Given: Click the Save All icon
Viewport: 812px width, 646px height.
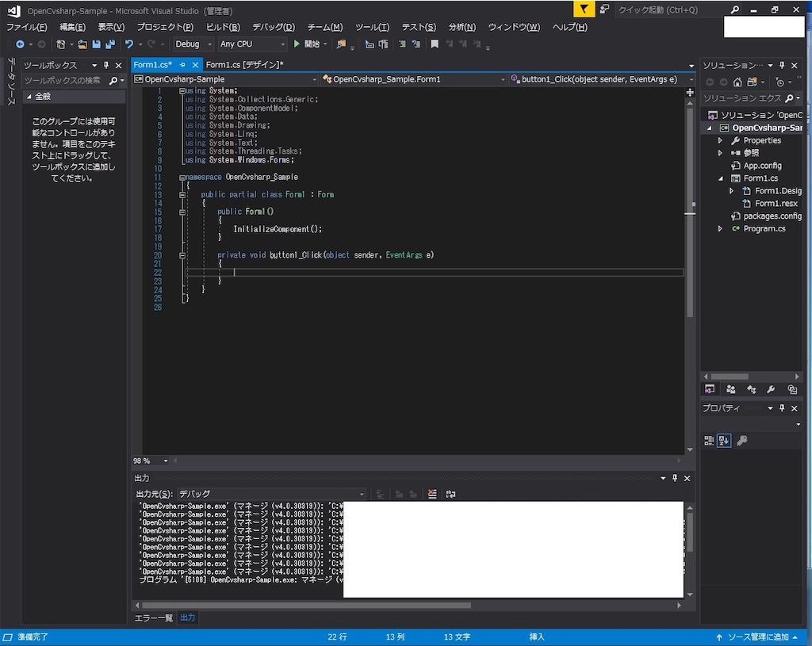Looking at the screenshot, I should [109, 44].
